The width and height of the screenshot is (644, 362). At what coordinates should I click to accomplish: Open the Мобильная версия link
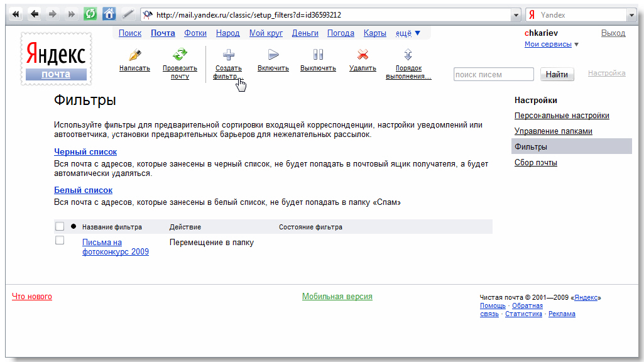337,296
